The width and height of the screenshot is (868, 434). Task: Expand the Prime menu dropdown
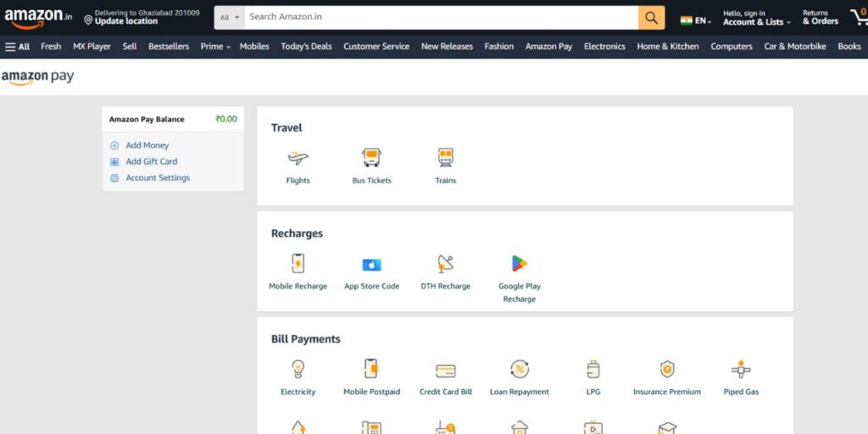click(x=215, y=47)
